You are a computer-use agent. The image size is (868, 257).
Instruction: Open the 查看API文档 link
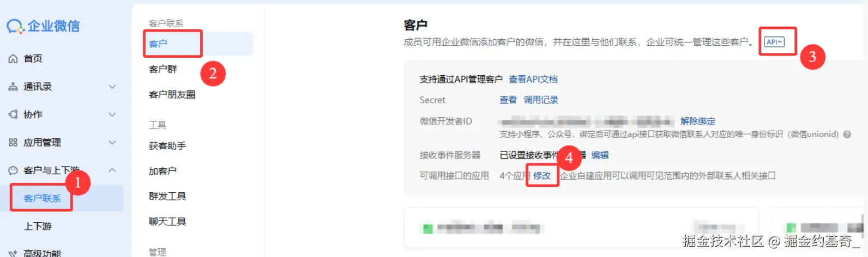pos(533,79)
